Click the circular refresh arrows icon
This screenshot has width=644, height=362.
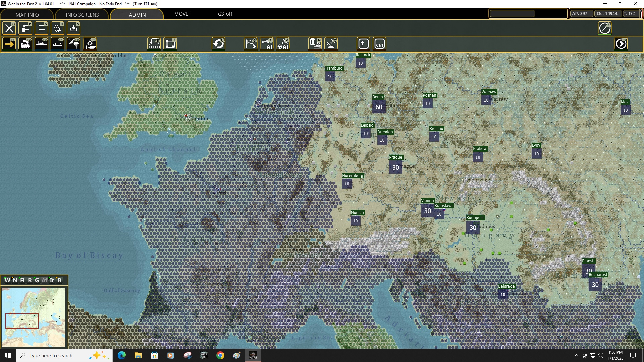click(218, 44)
